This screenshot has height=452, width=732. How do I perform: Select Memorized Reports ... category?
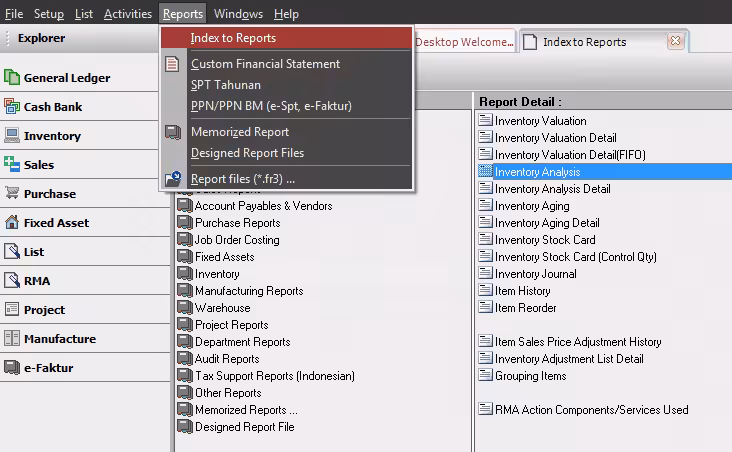coord(246,410)
